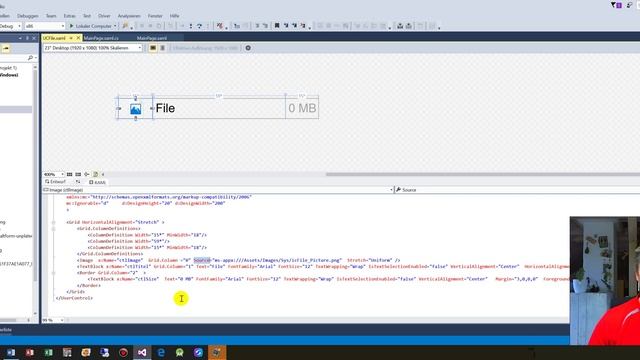Click the Step Over debug icon
640x360 pixels.
[x=200, y=26]
